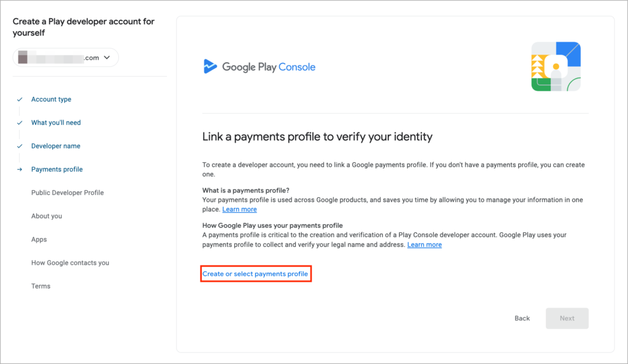Screen dimensions: 628x364
Task: Click the checkmark next to Account type
Action: [20, 99]
